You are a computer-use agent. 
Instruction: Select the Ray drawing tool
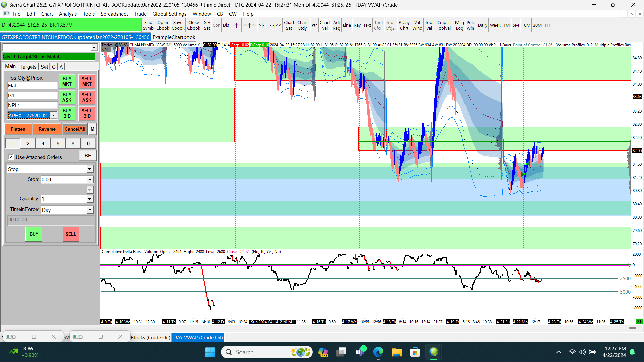(x=357, y=25)
